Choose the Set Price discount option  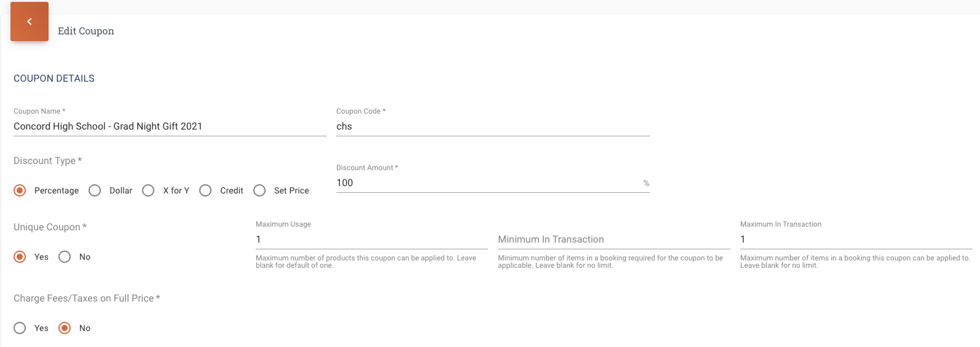[x=259, y=190]
